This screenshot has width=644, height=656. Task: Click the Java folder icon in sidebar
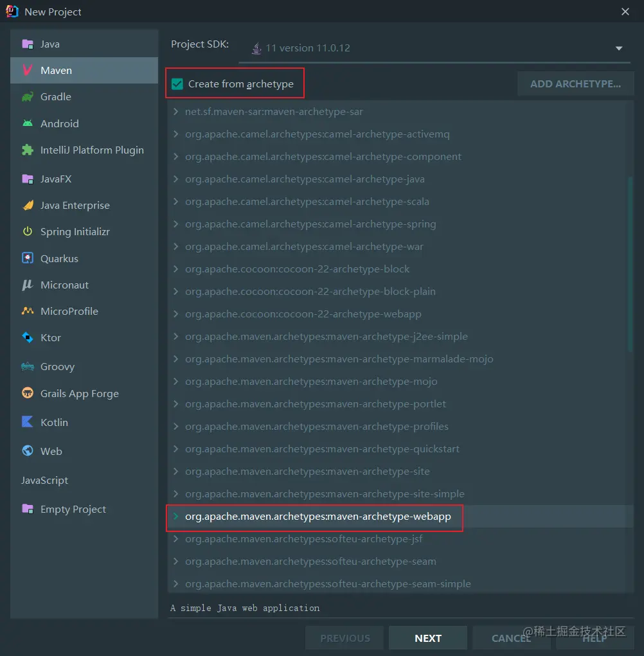(28, 44)
